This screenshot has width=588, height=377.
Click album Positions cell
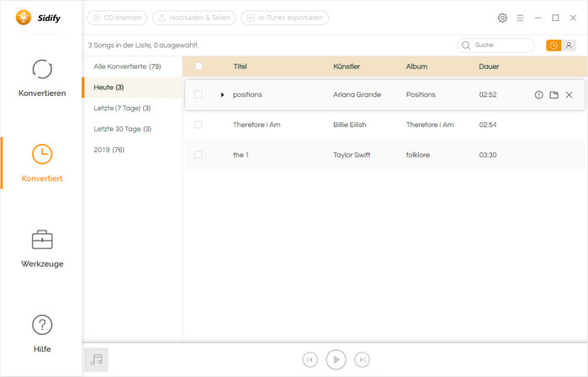pos(421,94)
